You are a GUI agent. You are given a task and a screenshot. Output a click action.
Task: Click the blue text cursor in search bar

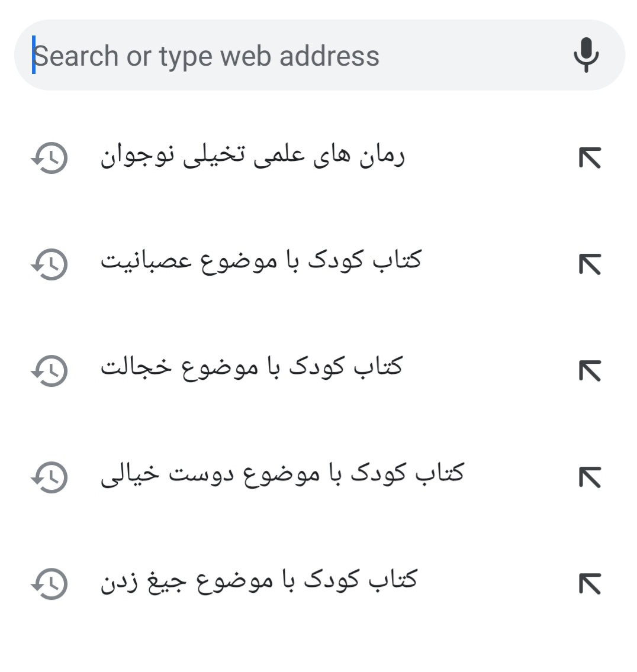(34, 55)
